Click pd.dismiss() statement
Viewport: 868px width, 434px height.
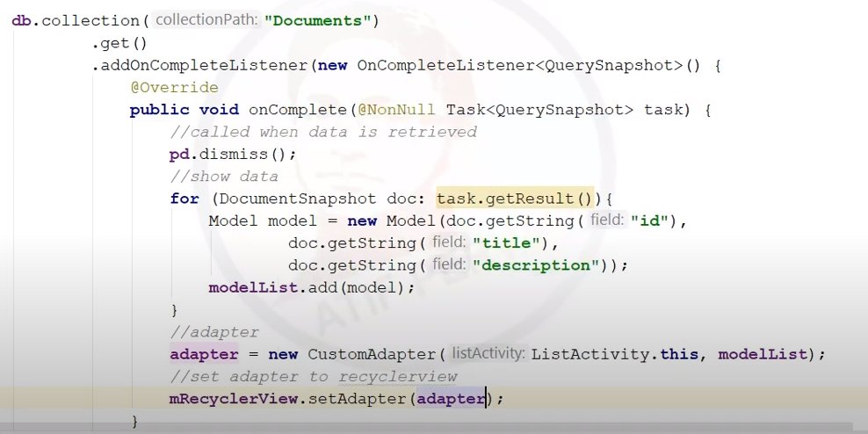(x=233, y=154)
